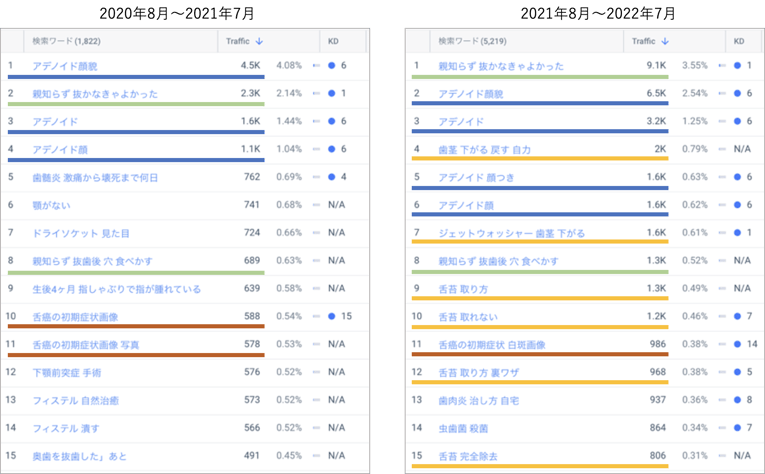Viewport: 765px width, 474px height.
Task: Open keyword フィステル 自然治癒
Action: (76, 400)
